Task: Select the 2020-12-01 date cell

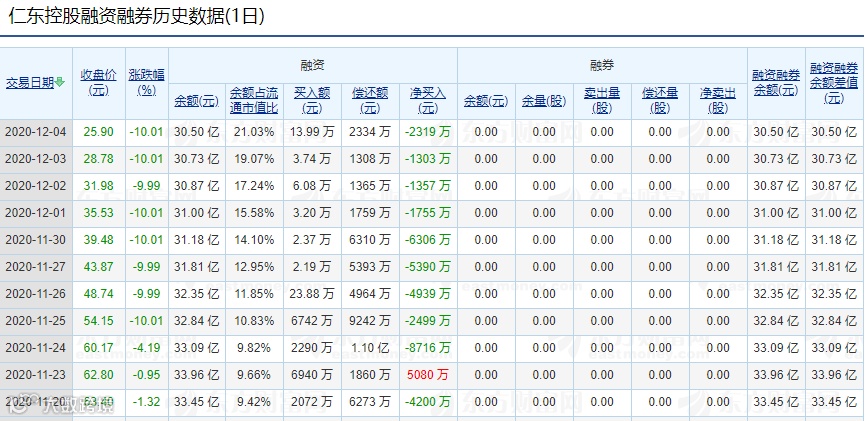Action: [x=35, y=213]
